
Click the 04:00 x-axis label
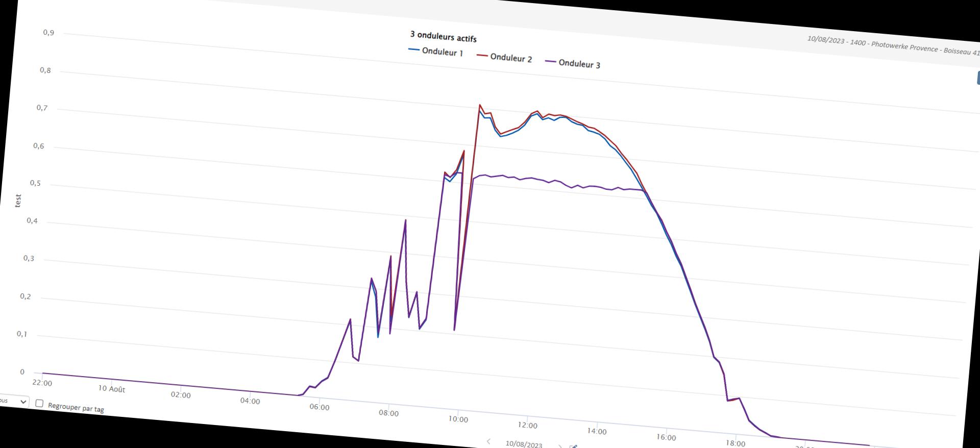coord(250,401)
